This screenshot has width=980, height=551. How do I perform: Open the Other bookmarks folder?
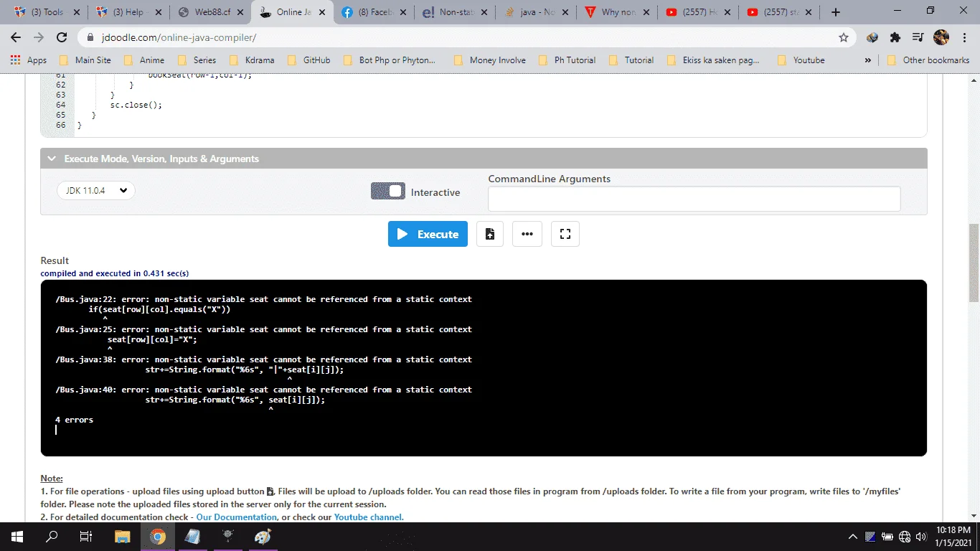[928, 60]
